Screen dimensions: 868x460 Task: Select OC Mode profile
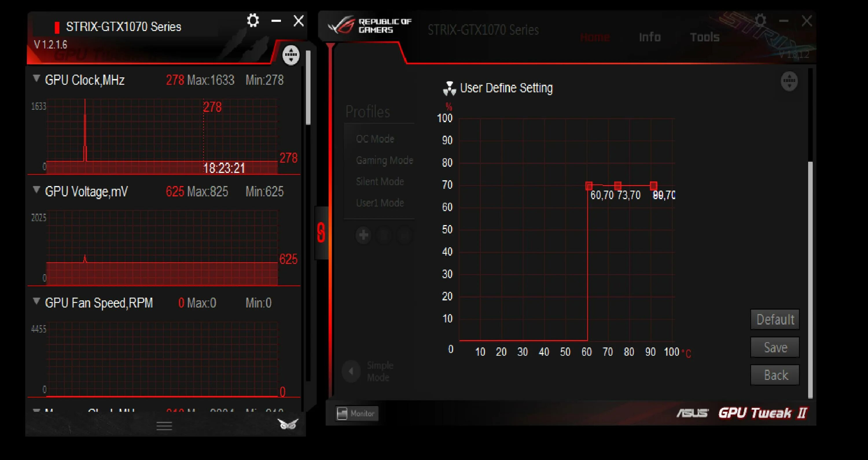coord(375,139)
